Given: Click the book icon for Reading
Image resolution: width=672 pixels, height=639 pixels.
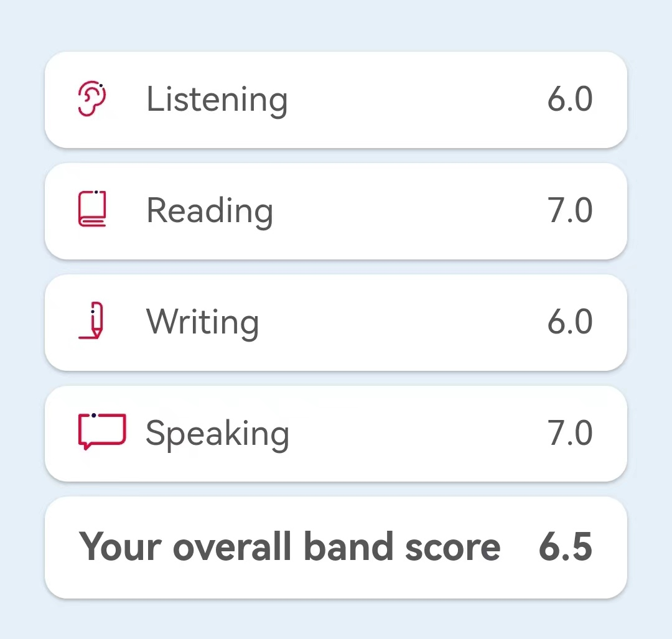Looking at the screenshot, I should [x=92, y=208].
